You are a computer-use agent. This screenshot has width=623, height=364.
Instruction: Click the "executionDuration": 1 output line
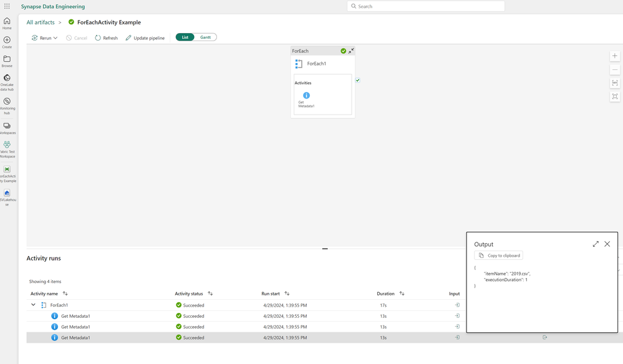tap(505, 279)
